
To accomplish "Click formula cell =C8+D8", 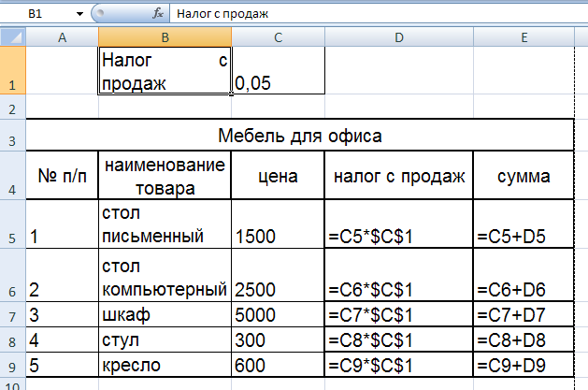I will click(523, 339).
